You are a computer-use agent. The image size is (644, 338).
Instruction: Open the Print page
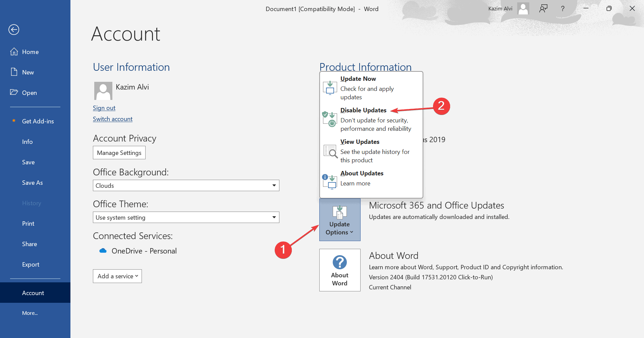click(x=35, y=223)
